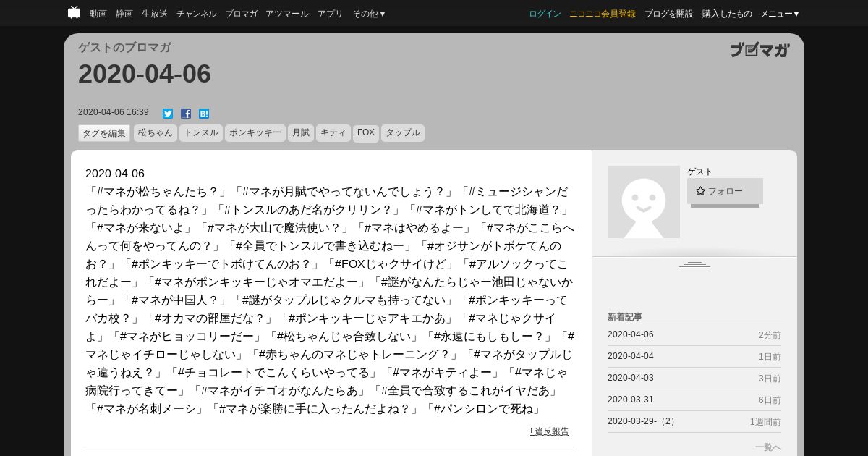868x456 pixels.
Task: Click the 2分前 timestamp
Action: 770,335
